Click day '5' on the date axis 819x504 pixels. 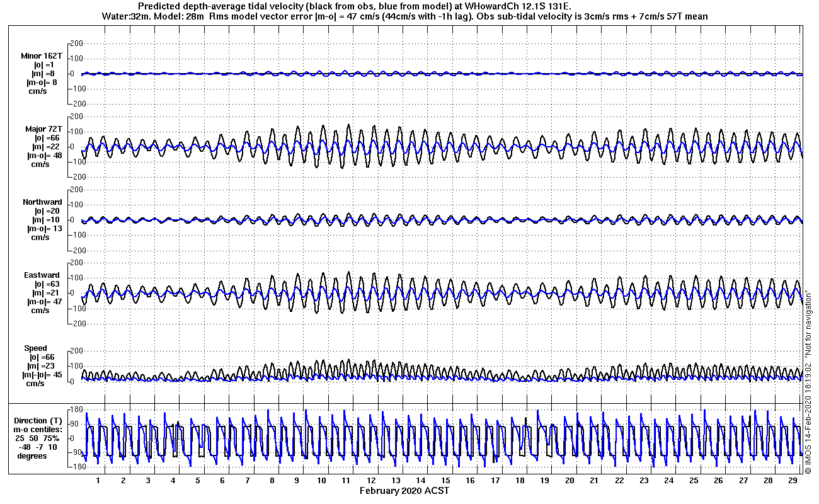coord(198,480)
